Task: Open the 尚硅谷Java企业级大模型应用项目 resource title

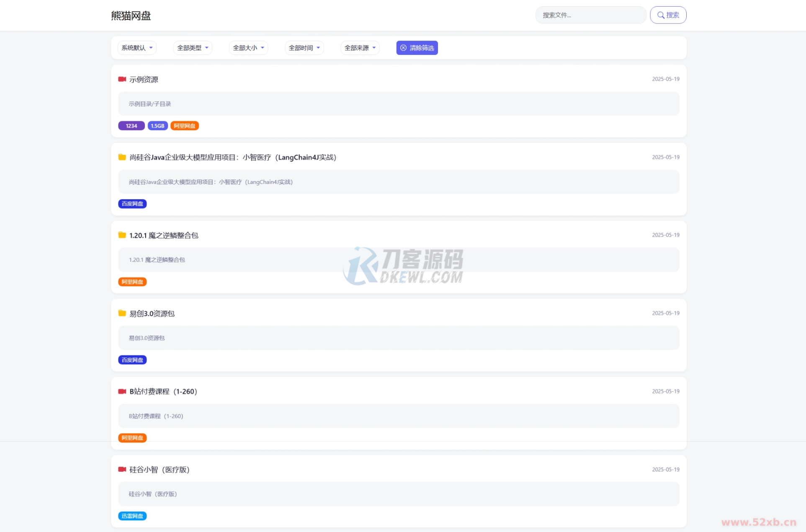Action: pyautogui.click(x=232, y=157)
